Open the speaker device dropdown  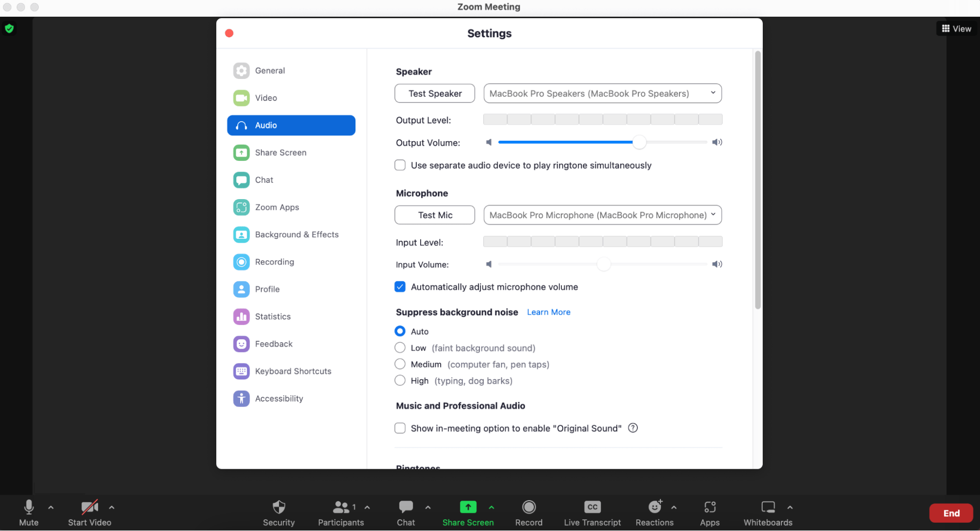[x=602, y=93]
